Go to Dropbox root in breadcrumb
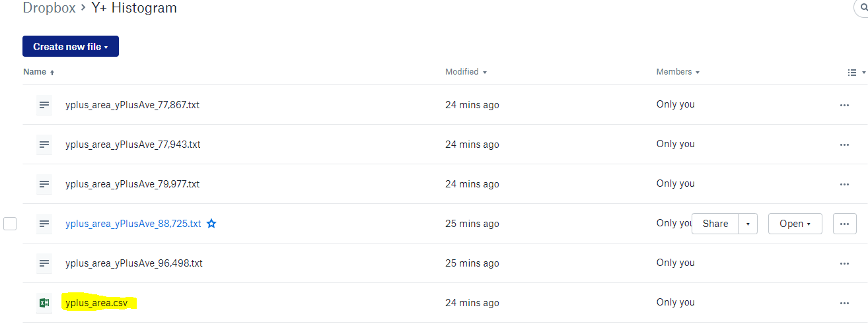This screenshot has width=868, height=324. pyautogui.click(x=49, y=9)
